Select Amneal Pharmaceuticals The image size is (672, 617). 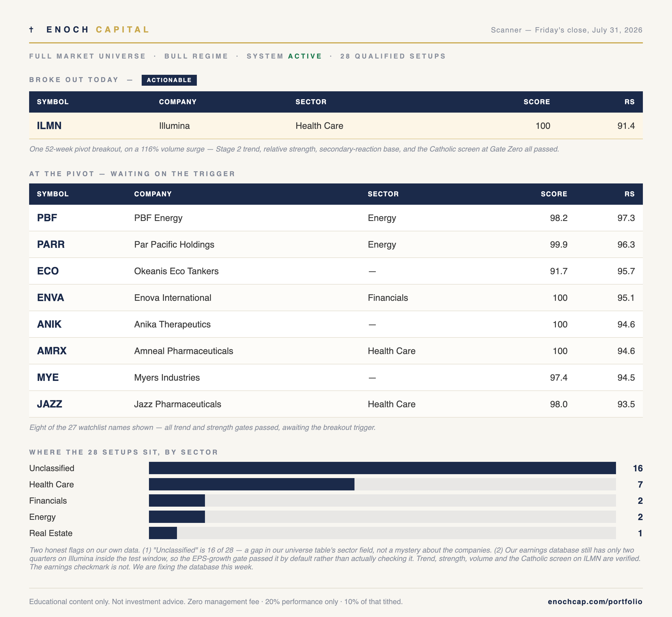(x=184, y=351)
